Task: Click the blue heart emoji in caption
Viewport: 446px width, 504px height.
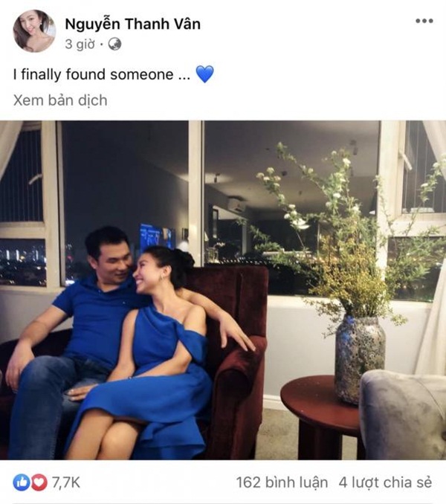Action: [204, 74]
